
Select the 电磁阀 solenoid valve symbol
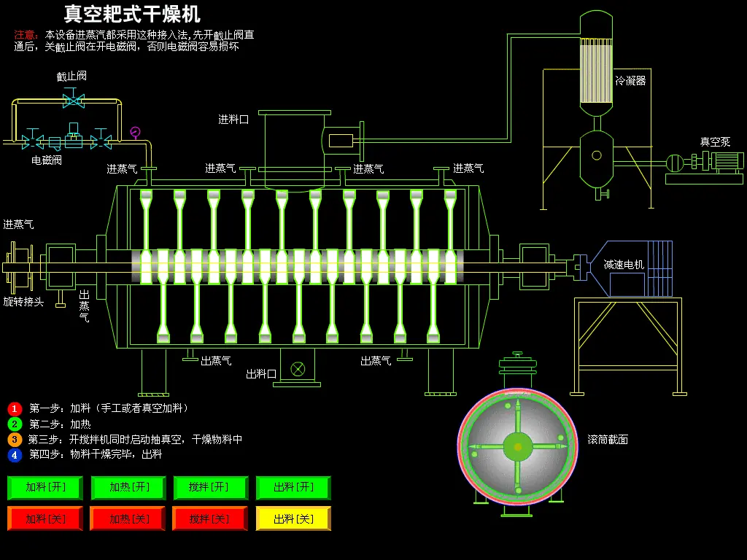pos(74,137)
